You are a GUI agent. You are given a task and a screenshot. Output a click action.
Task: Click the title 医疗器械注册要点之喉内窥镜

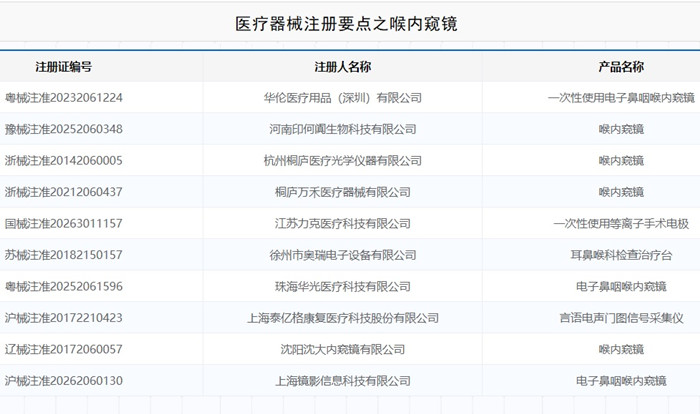[x=346, y=24]
